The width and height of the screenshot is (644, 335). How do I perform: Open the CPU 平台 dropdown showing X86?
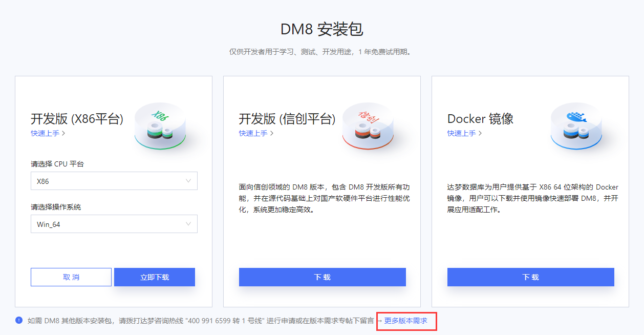[114, 181]
